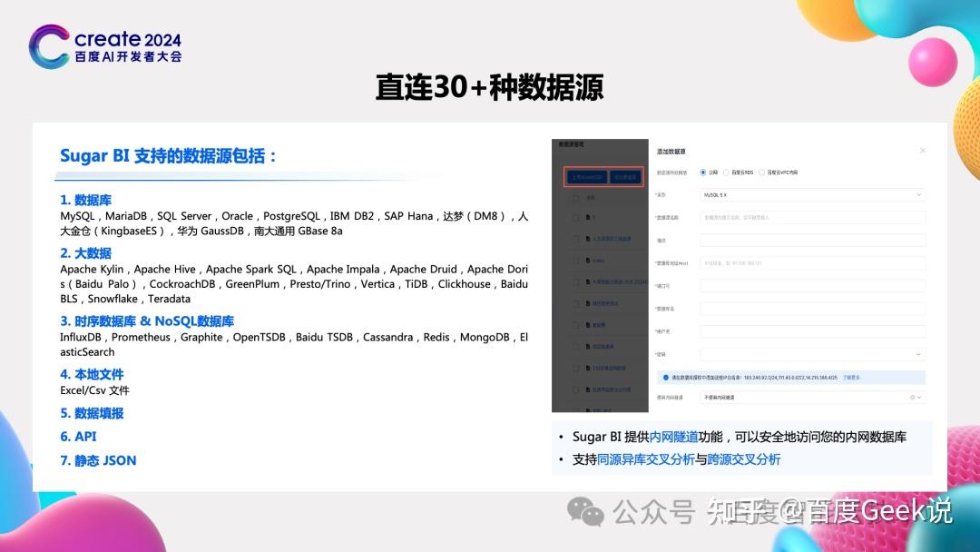Click the blue info icon in the IP whitelist notice
The height and width of the screenshot is (552, 980).
click(x=663, y=376)
